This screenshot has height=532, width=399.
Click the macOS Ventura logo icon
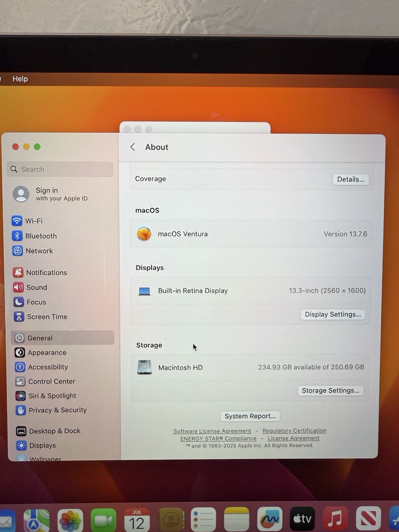144,234
